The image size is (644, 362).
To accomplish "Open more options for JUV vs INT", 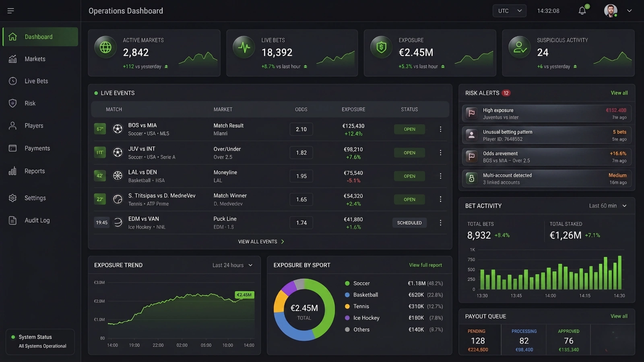I will click(x=440, y=152).
